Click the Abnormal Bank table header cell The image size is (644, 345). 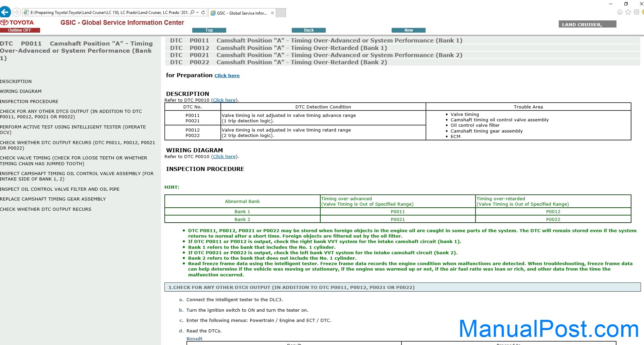click(242, 202)
